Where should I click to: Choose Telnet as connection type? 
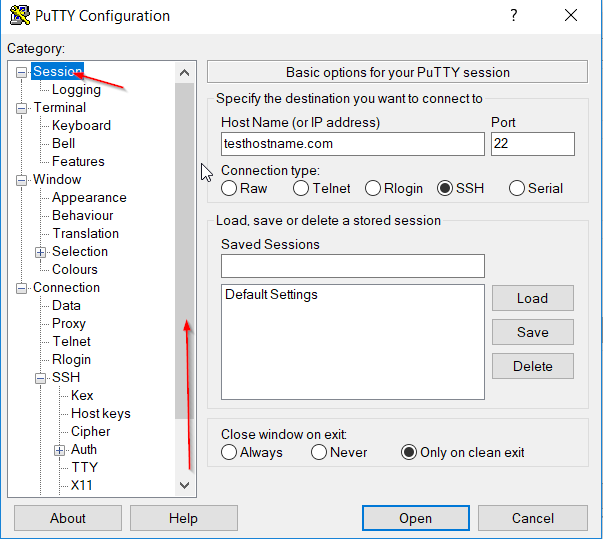(301, 188)
